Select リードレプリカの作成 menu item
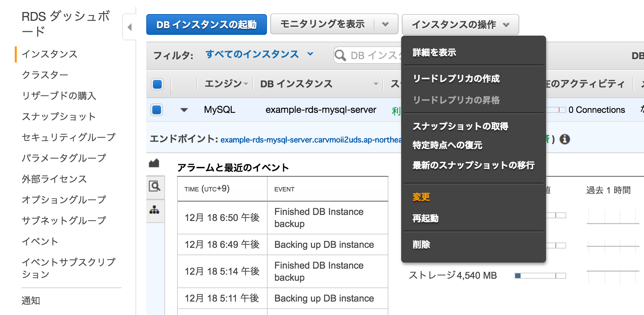Viewport: 644px width, 315px height. pos(456,79)
